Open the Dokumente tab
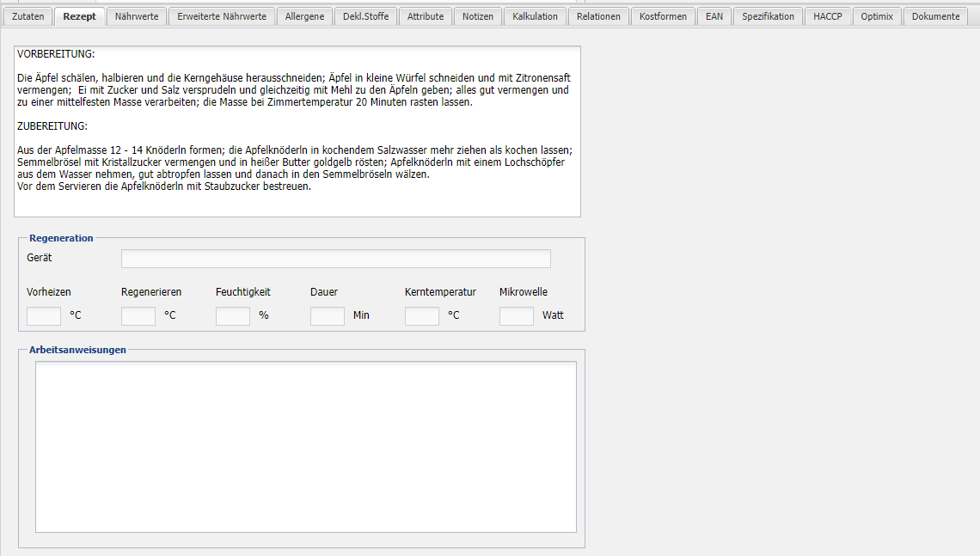The width and height of the screenshot is (980, 556). coord(935,16)
